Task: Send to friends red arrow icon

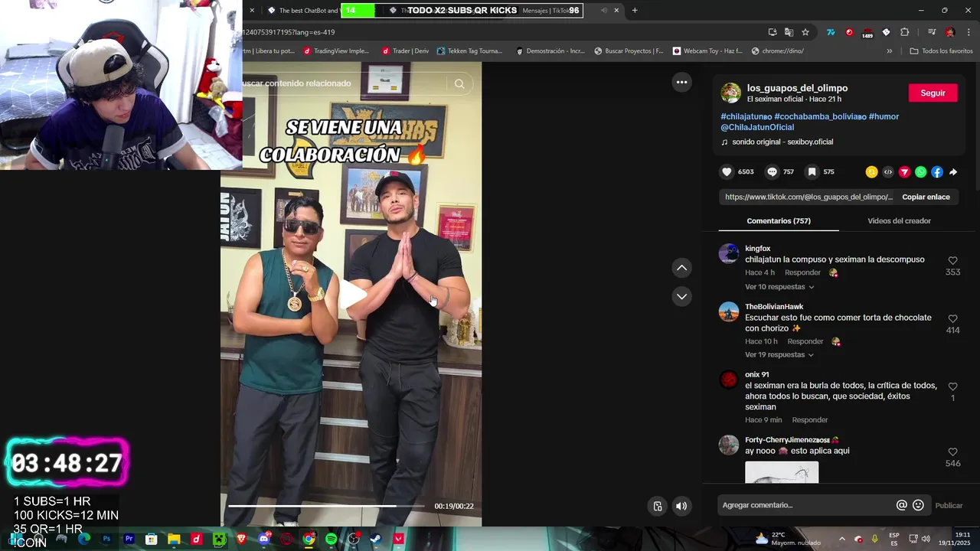Action: click(904, 172)
